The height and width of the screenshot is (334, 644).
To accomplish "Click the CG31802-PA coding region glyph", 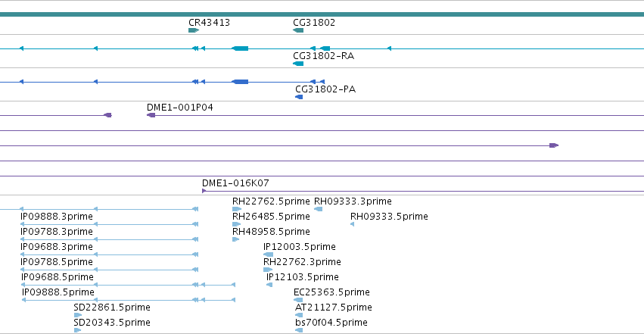I will 299,97.
